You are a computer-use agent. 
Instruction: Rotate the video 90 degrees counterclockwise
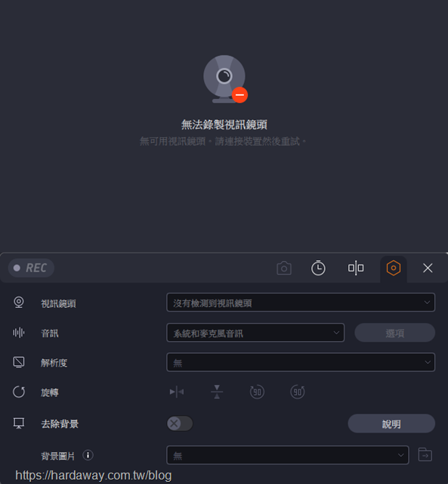click(x=257, y=392)
